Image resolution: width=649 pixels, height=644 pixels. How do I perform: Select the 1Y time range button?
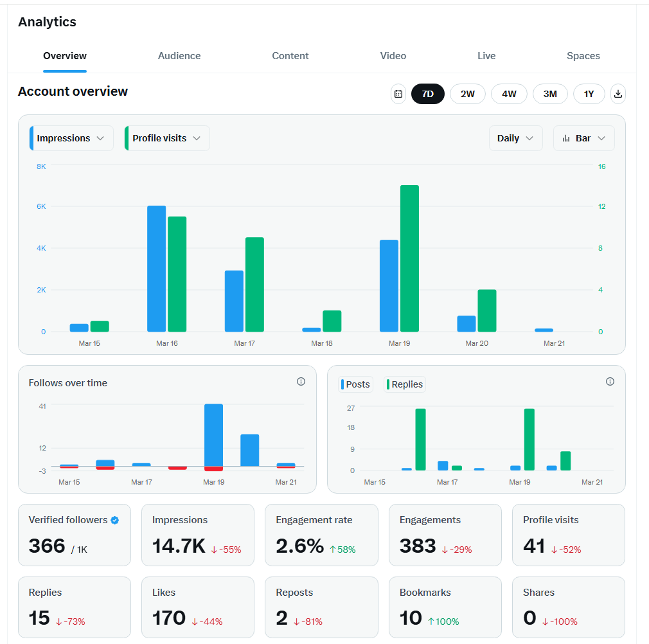pyautogui.click(x=589, y=94)
